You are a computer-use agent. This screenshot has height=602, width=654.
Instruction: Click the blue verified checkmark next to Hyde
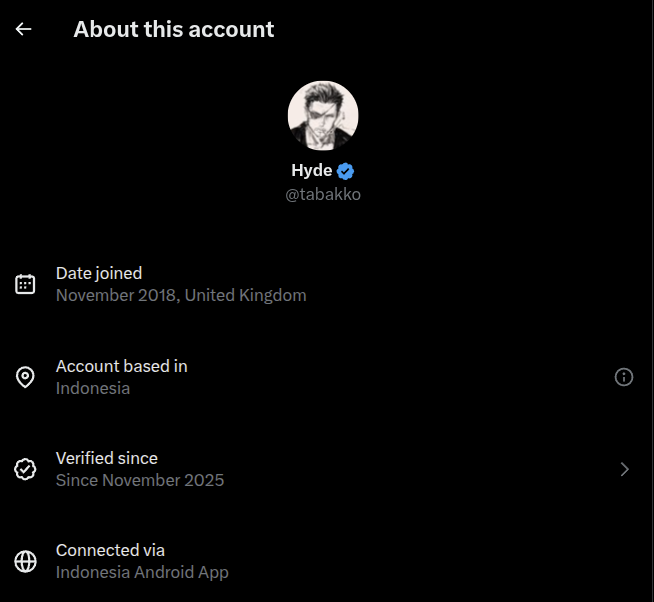click(x=345, y=171)
